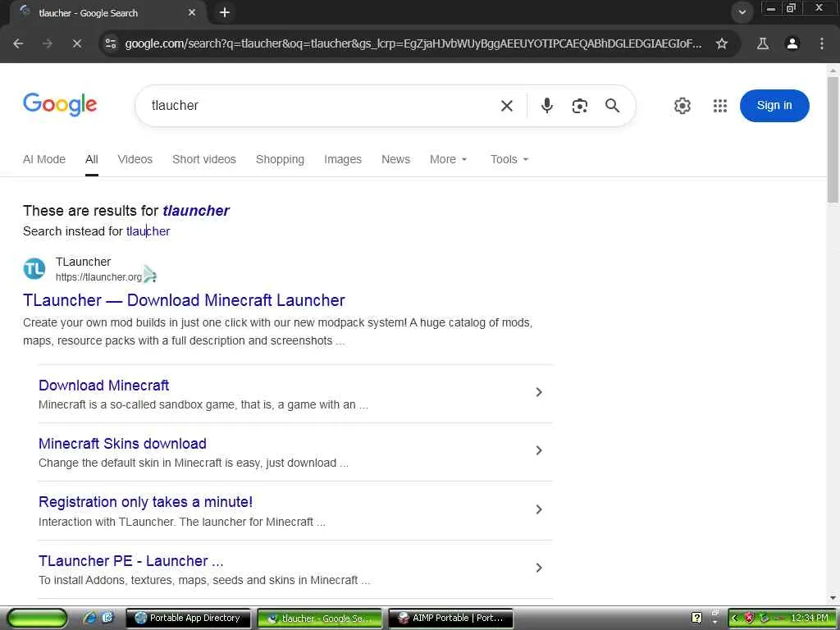The width and height of the screenshot is (840, 630).
Task: Open Registration only takes a minute! link
Action: pos(145,502)
